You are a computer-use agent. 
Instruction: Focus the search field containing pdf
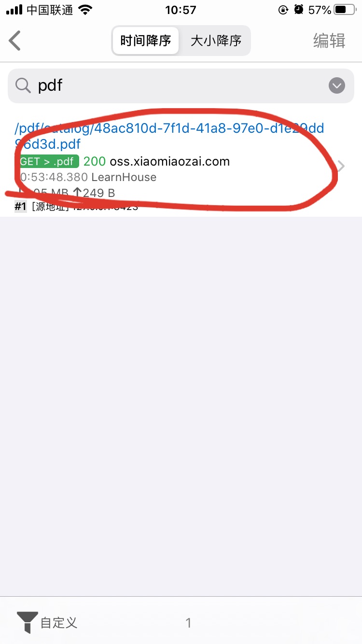coord(181,86)
